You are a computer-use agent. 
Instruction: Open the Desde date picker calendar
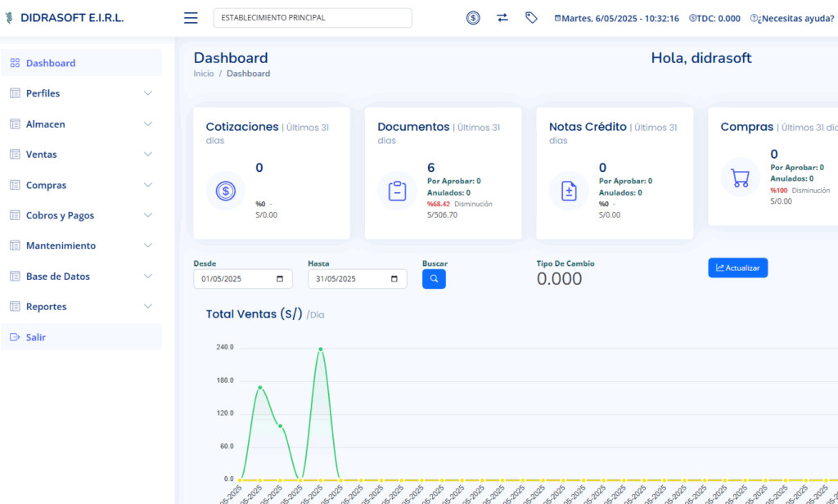tap(280, 279)
